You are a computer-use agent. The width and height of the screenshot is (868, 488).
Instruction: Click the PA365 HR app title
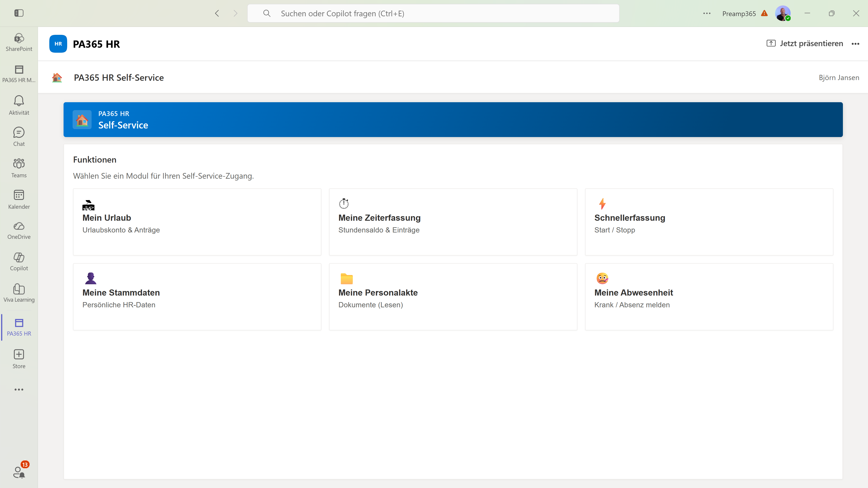tap(96, 44)
